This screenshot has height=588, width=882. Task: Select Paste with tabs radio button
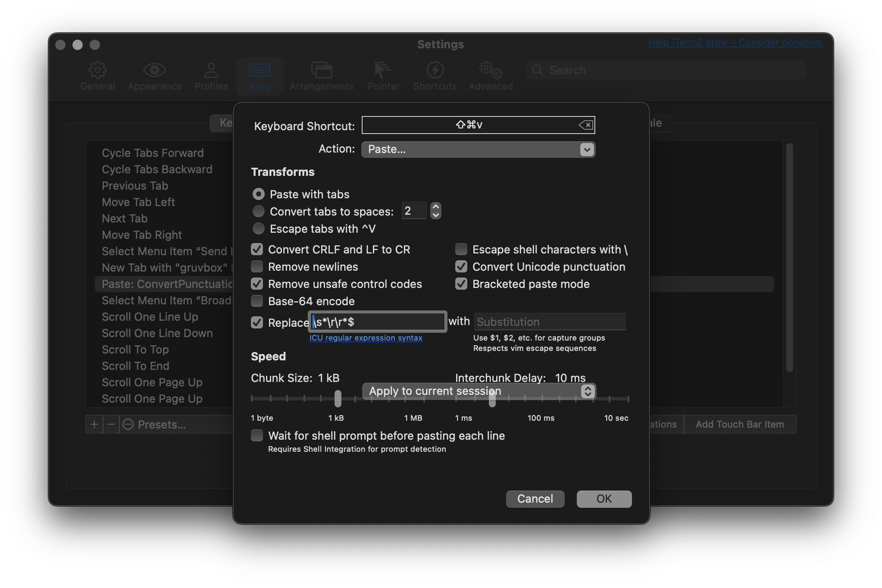258,194
